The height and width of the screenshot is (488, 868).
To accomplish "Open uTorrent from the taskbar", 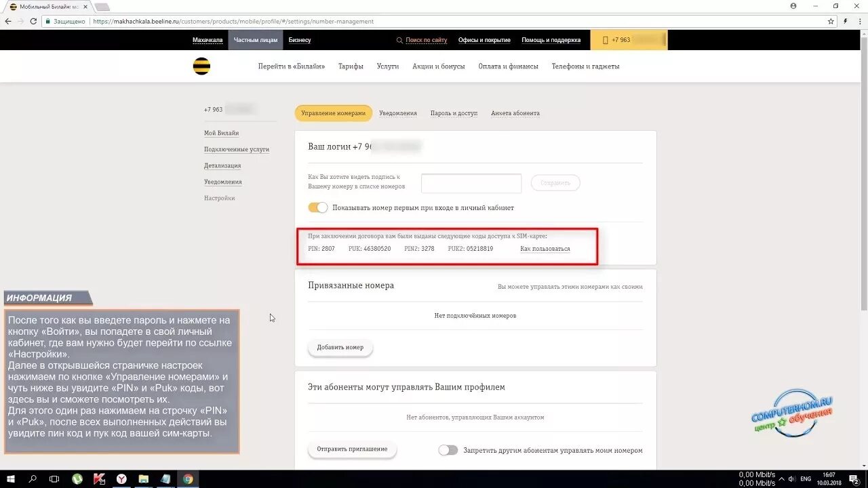I will click(x=77, y=479).
